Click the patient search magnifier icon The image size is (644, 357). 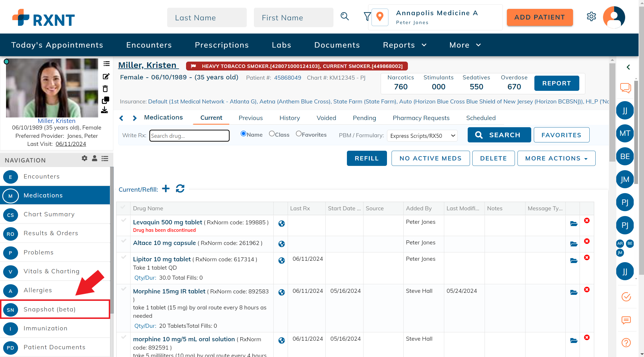coord(345,16)
